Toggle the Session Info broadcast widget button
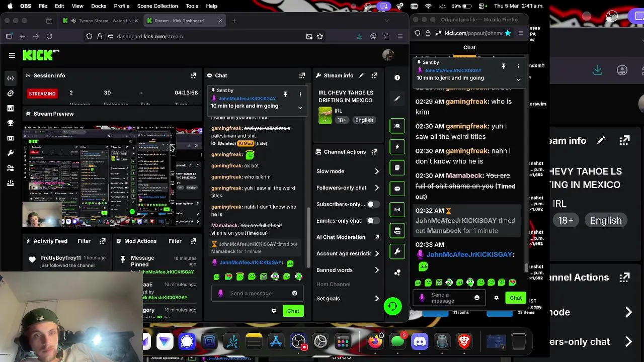The width and height of the screenshot is (644, 362). [x=397, y=210]
